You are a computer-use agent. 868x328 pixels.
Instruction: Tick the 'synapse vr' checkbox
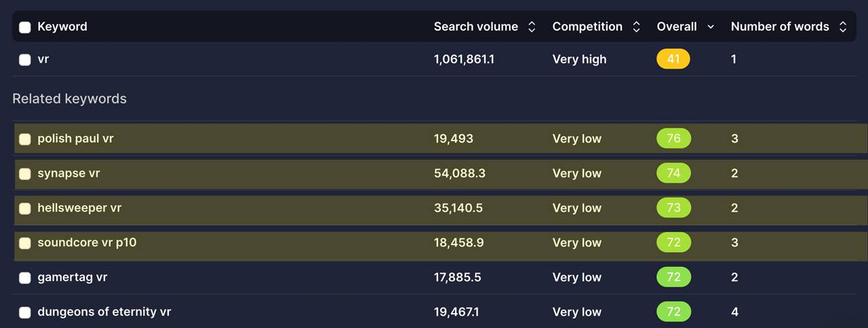[x=25, y=174]
